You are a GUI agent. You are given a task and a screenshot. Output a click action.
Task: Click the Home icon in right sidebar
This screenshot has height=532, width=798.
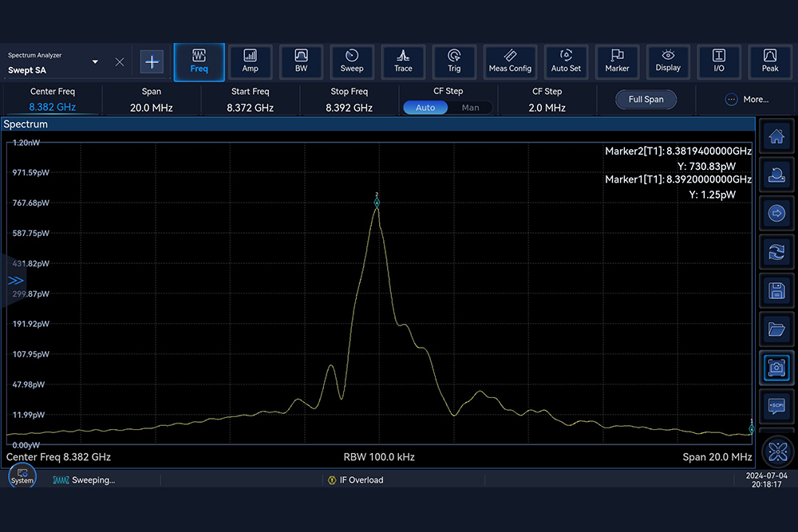click(776, 137)
